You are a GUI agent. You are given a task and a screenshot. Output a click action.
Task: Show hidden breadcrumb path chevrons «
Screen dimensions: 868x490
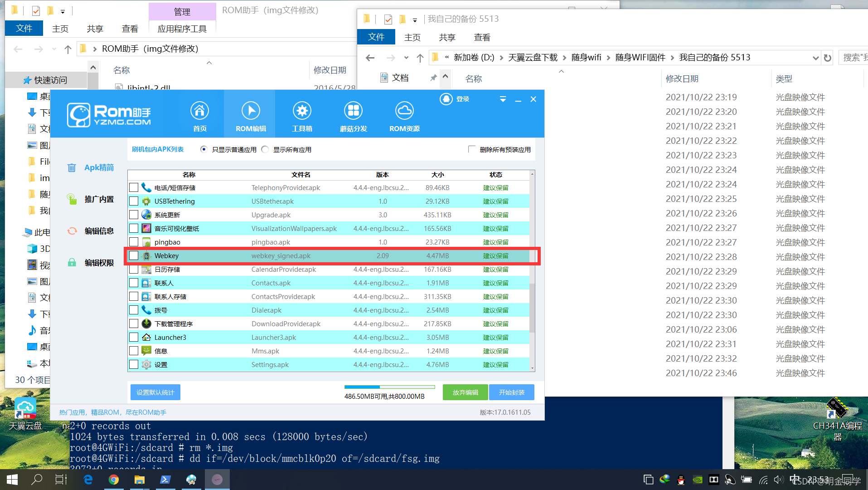coord(447,57)
